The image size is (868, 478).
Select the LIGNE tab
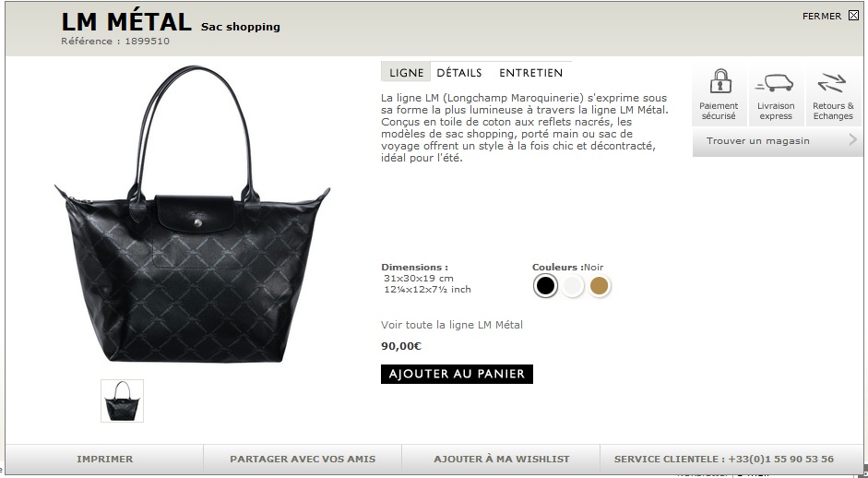[406, 72]
